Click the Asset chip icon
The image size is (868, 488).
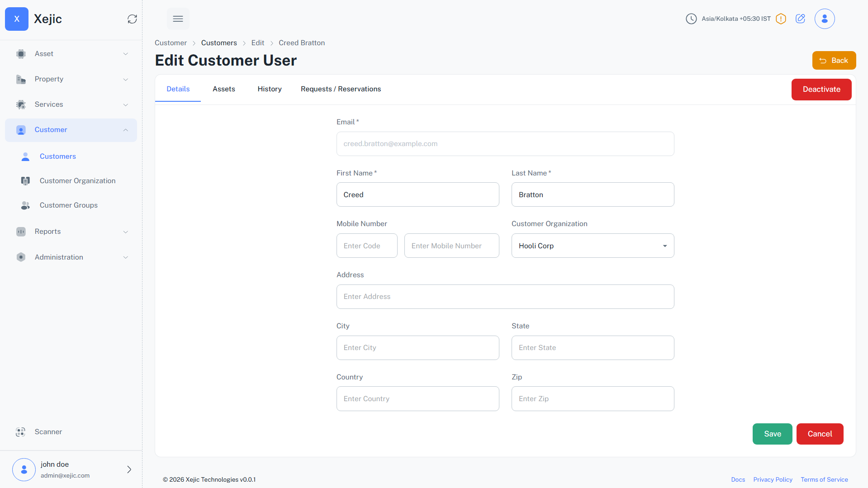tap(21, 54)
